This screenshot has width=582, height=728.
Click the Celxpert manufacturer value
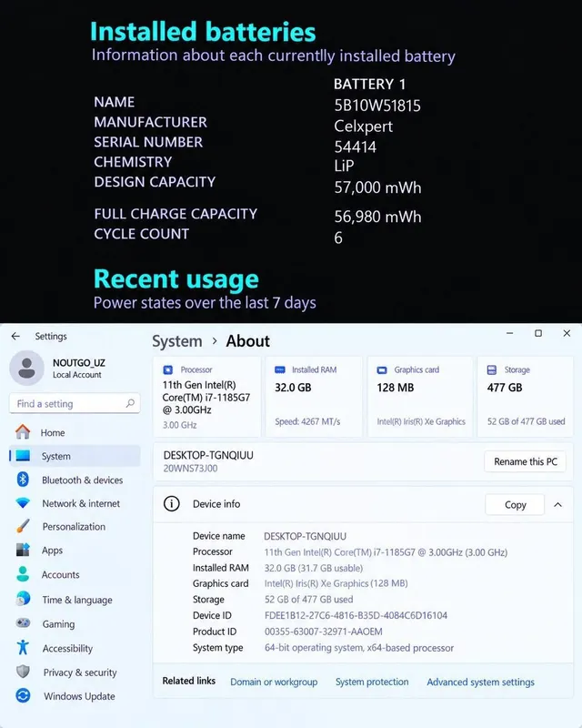pyautogui.click(x=364, y=126)
